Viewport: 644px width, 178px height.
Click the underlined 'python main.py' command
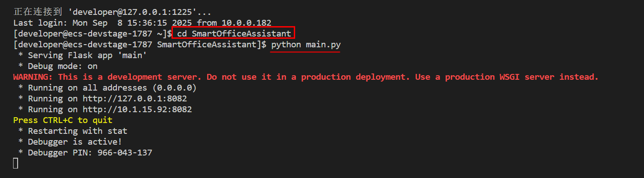coord(305,45)
